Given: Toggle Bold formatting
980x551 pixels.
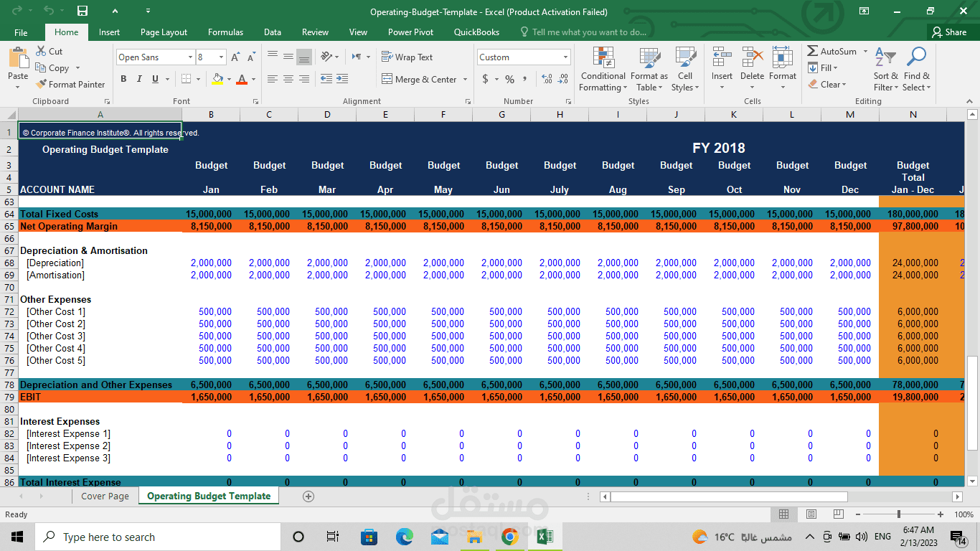Looking at the screenshot, I should pyautogui.click(x=123, y=80).
